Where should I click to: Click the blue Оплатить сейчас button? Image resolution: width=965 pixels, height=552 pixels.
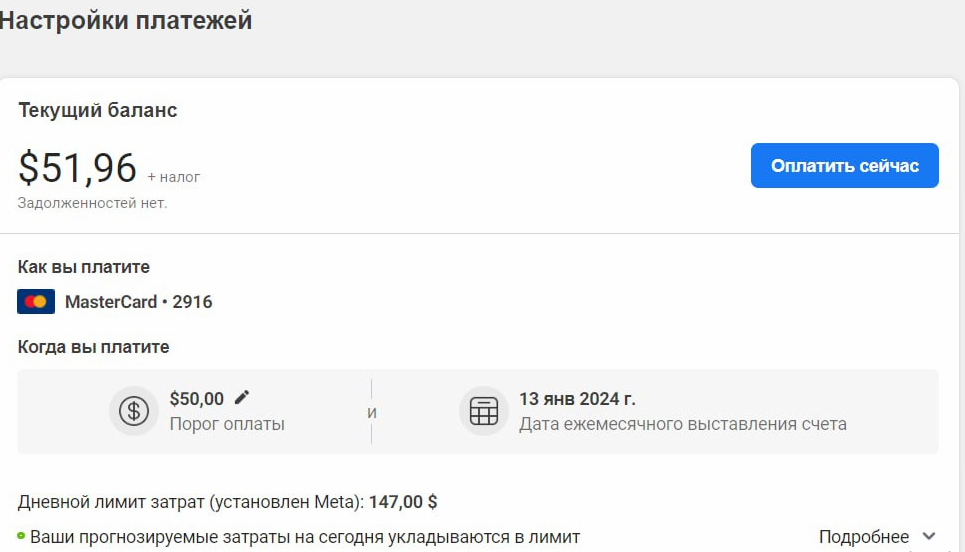click(844, 166)
